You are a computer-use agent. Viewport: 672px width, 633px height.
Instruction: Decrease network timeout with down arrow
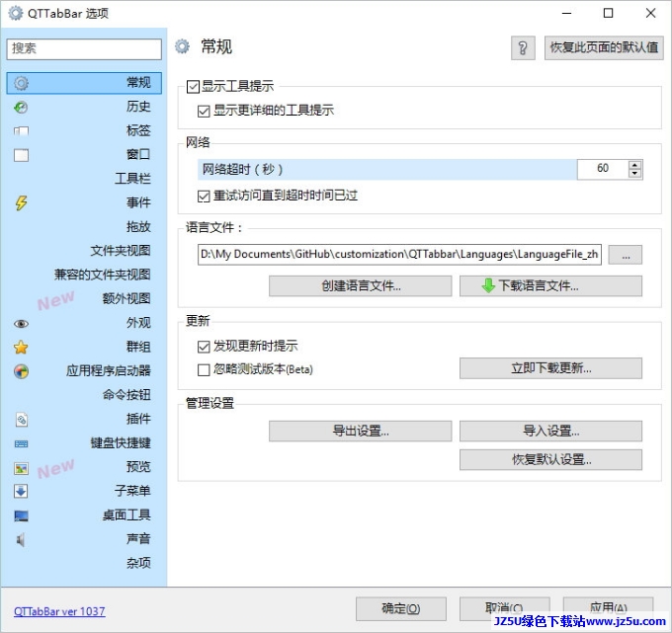tap(634, 174)
